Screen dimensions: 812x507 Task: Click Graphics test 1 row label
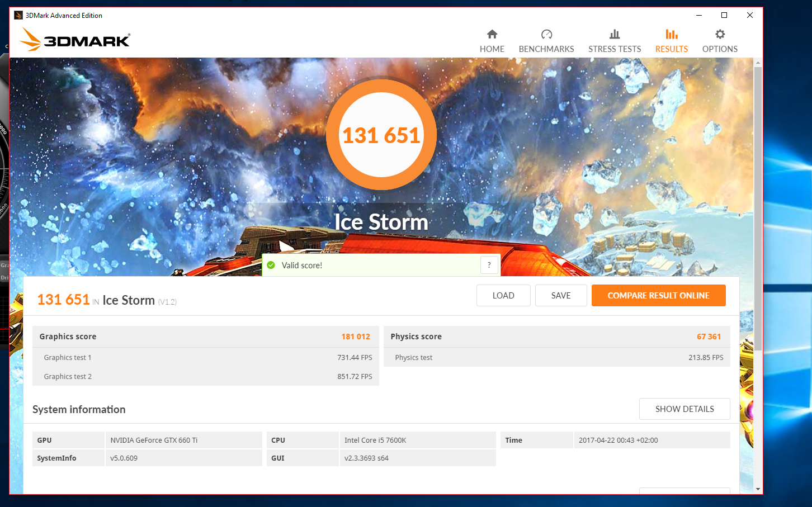coord(68,358)
